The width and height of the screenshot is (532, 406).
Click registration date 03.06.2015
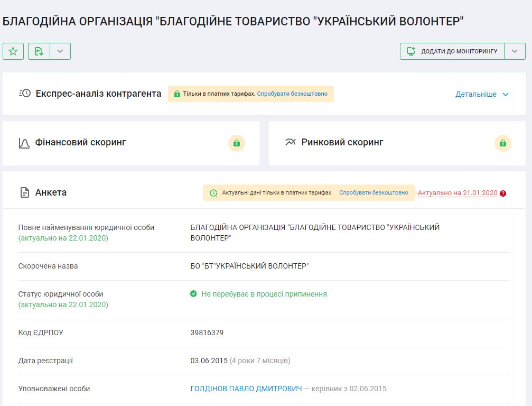(x=209, y=361)
